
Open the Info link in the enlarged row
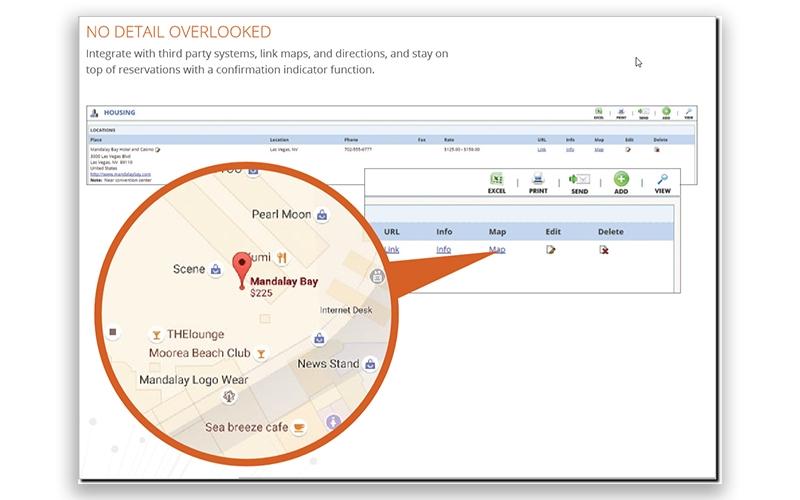(443, 249)
